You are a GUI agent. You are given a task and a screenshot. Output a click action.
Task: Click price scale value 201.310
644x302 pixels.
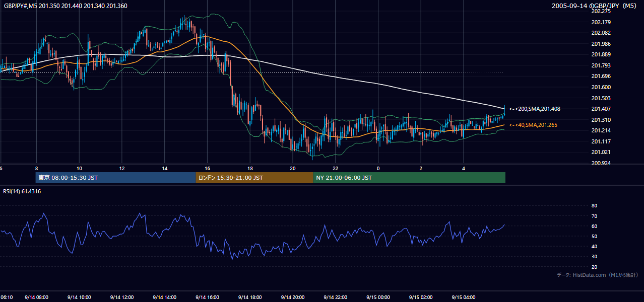click(x=601, y=120)
